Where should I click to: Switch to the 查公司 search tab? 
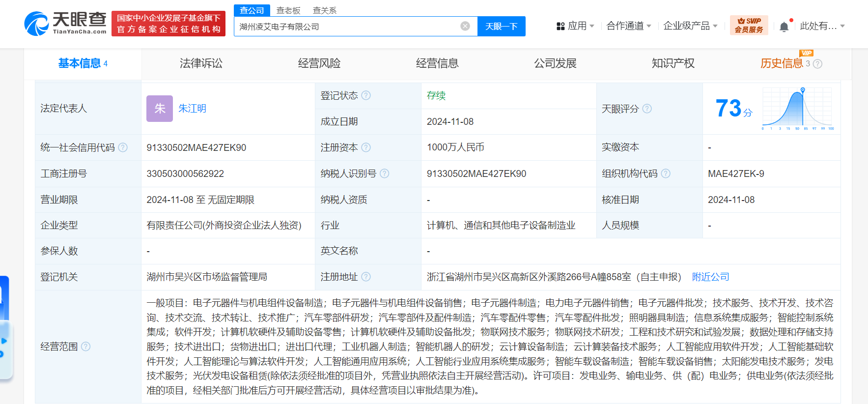[252, 10]
